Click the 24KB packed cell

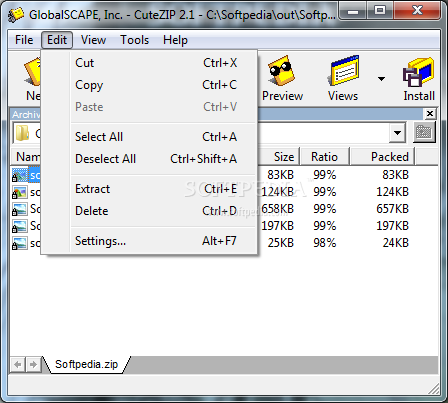(395, 243)
